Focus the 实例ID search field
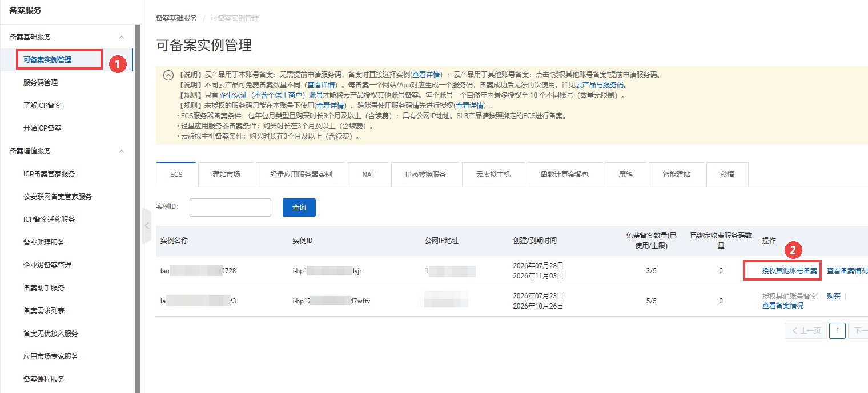Viewport: 868px width, 393px height. [230, 208]
